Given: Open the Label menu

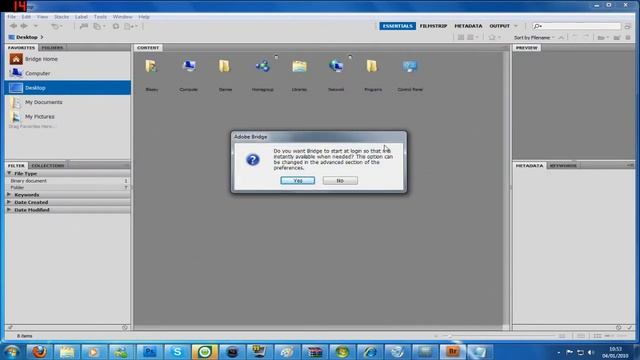Looking at the screenshot, I should [81, 17].
